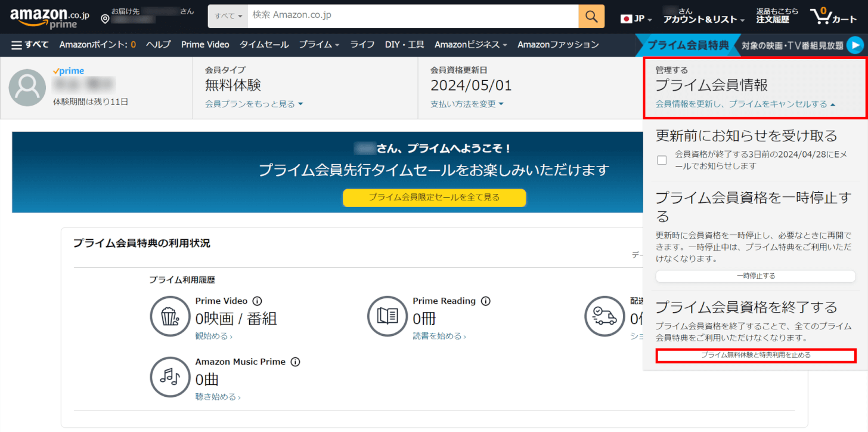The width and height of the screenshot is (868, 432).
Task: Click info icon beside Prime Video
Action: point(257,301)
